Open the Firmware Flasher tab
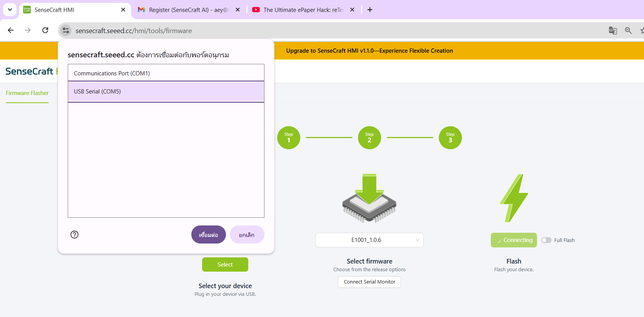 coord(27,93)
